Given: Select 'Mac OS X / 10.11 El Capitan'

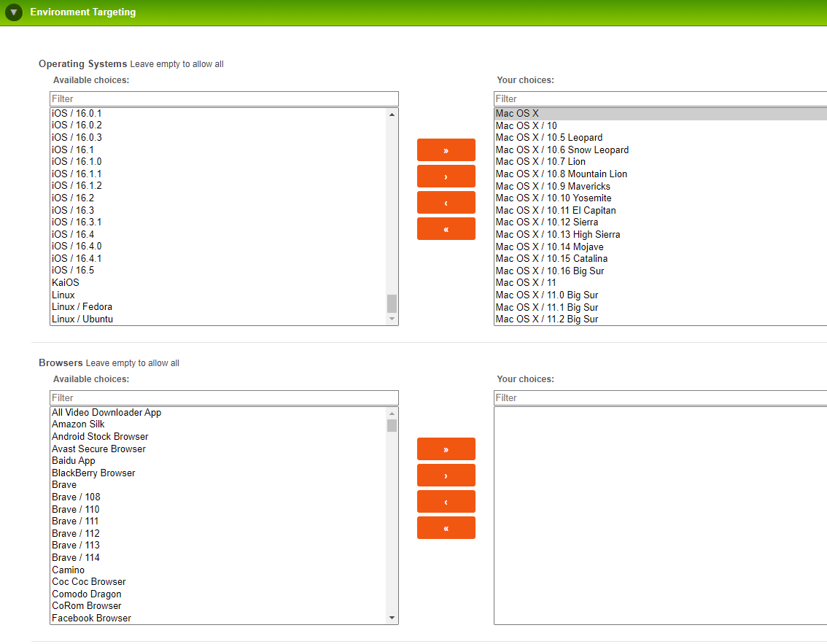Looking at the screenshot, I should (660, 211).
